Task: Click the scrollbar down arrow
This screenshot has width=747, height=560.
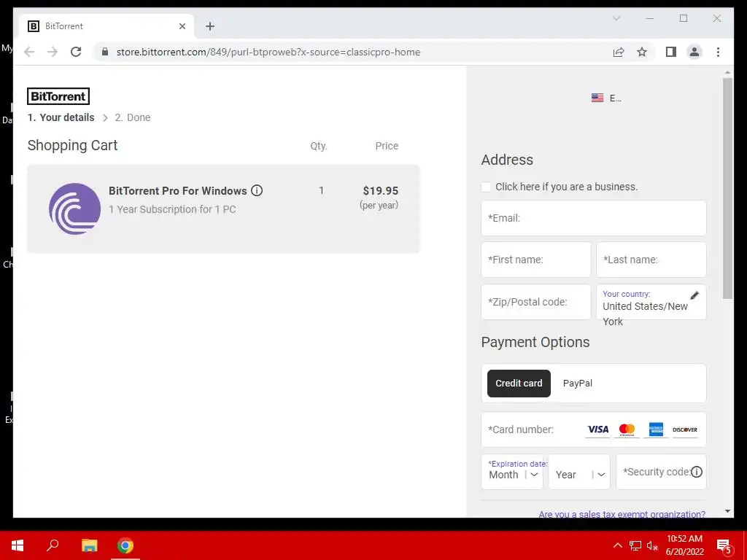Action: [x=727, y=511]
